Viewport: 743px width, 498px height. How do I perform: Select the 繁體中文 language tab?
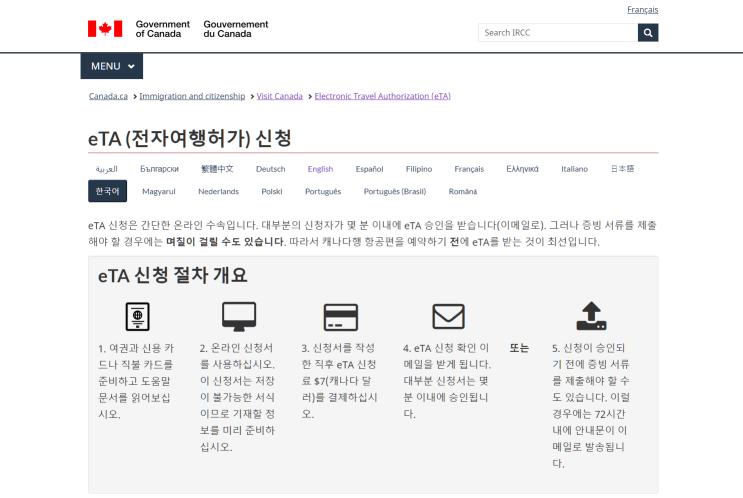coord(217,169)
